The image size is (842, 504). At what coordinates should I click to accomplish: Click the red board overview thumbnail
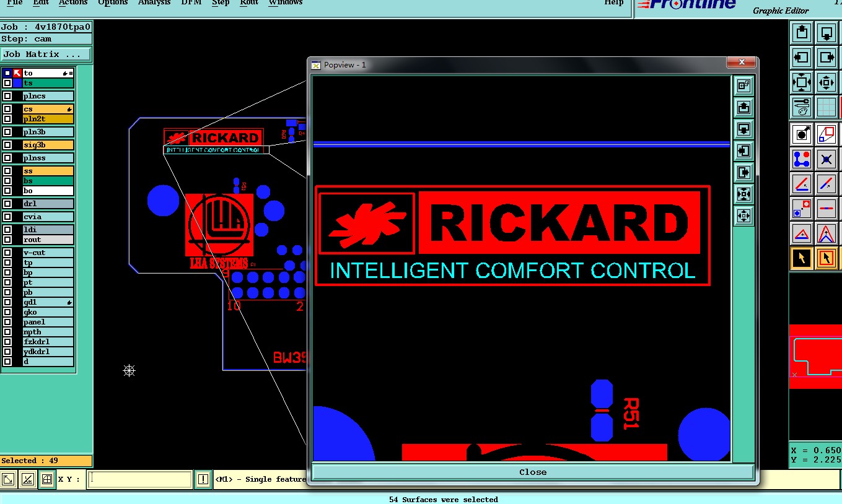[815, 356]
